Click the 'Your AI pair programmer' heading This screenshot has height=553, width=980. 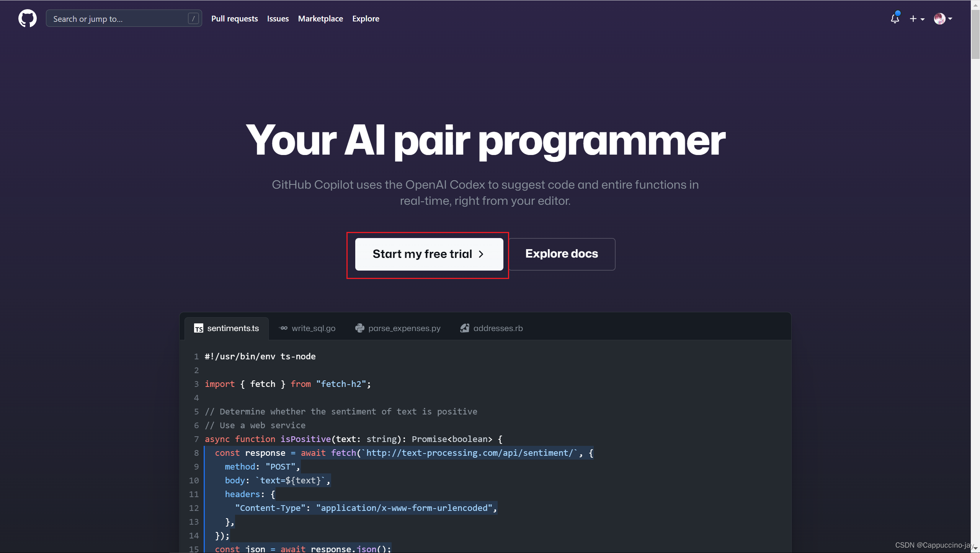pyautogui.click(x=485, y=141)
